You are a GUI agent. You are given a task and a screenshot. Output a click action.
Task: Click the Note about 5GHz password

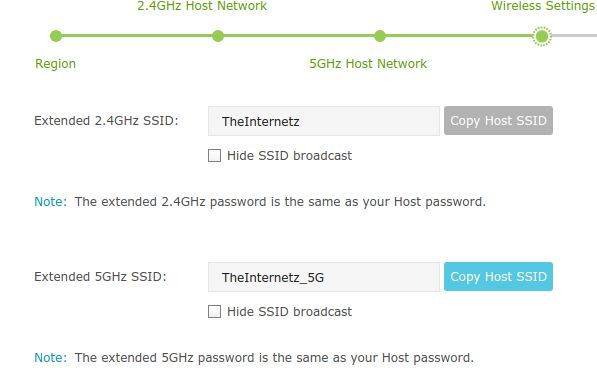[x=254, y=358]
